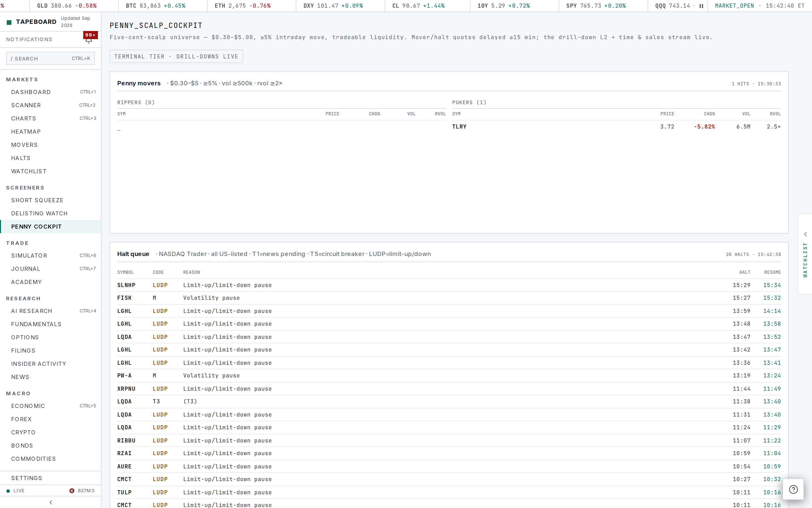812x508 pixels.
Task: Collapse the left sidebar with bottom chevron
Action: 51,502
